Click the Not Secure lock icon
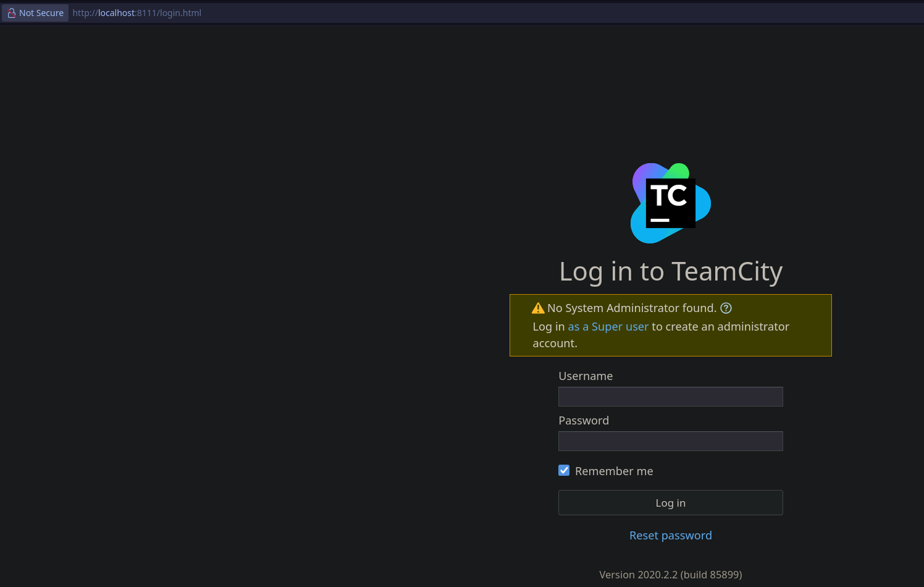The height and width of the screenshot is (587, 924). pos(12,13)
